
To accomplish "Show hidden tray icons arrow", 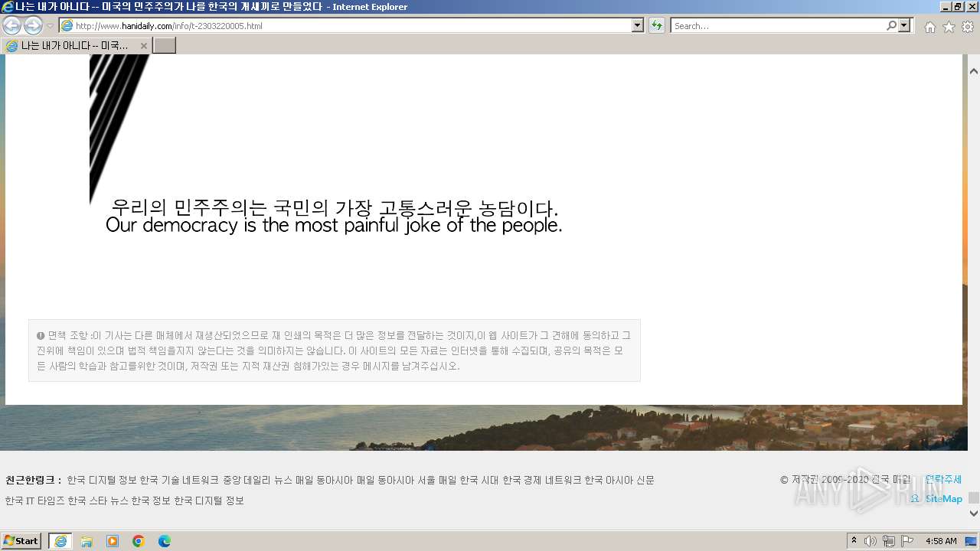I will (854, 541).
